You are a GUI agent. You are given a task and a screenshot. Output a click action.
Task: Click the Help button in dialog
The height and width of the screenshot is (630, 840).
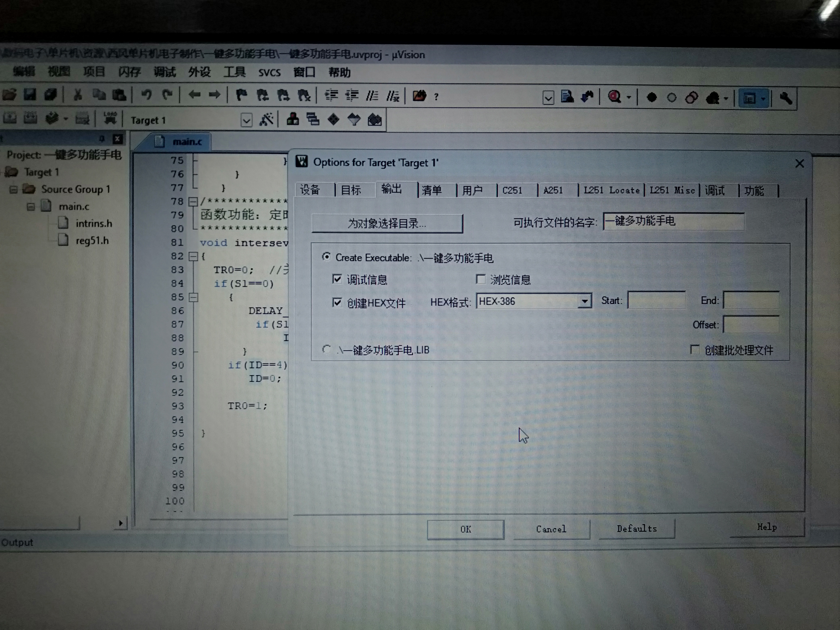767,527
